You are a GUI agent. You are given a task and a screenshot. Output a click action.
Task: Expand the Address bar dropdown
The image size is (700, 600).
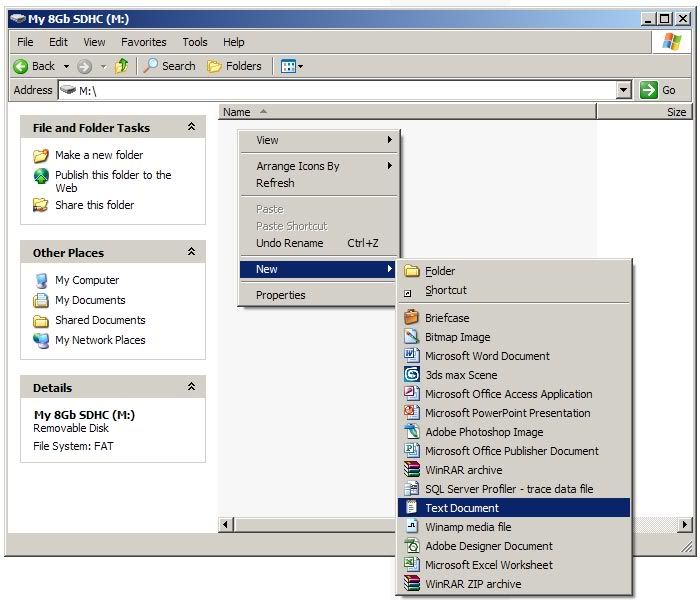pos(624,90)
